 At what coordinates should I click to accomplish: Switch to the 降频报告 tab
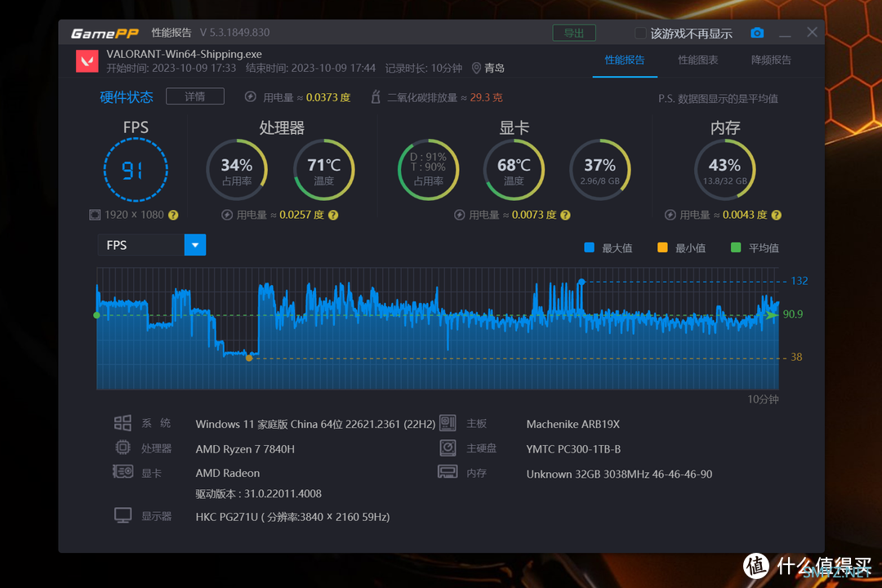771,60
